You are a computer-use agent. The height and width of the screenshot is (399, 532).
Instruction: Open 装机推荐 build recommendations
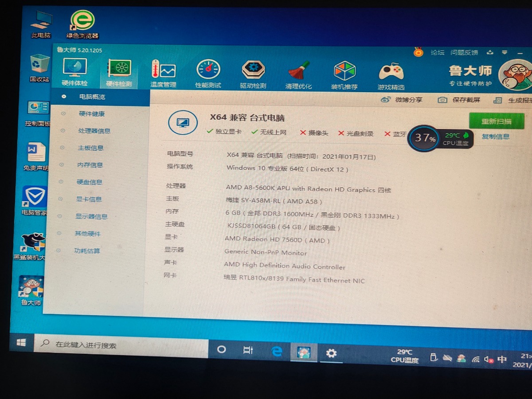point(344,75)
